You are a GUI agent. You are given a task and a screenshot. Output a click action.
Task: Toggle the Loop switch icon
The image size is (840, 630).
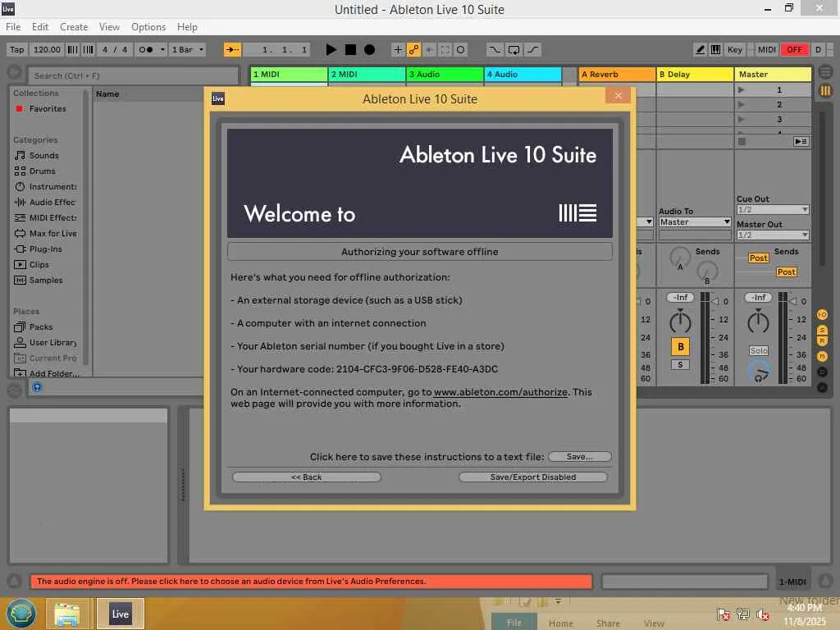coord(514,50)
